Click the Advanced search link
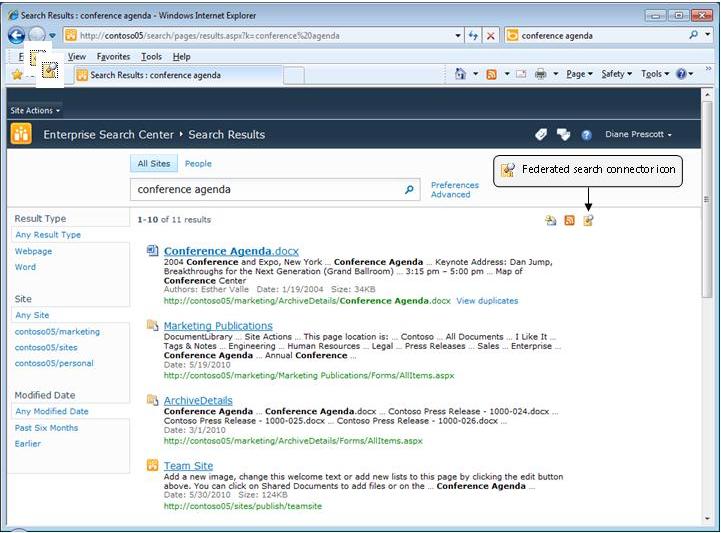The height and width of the screenshot is (533, 721). pos(451,195)
